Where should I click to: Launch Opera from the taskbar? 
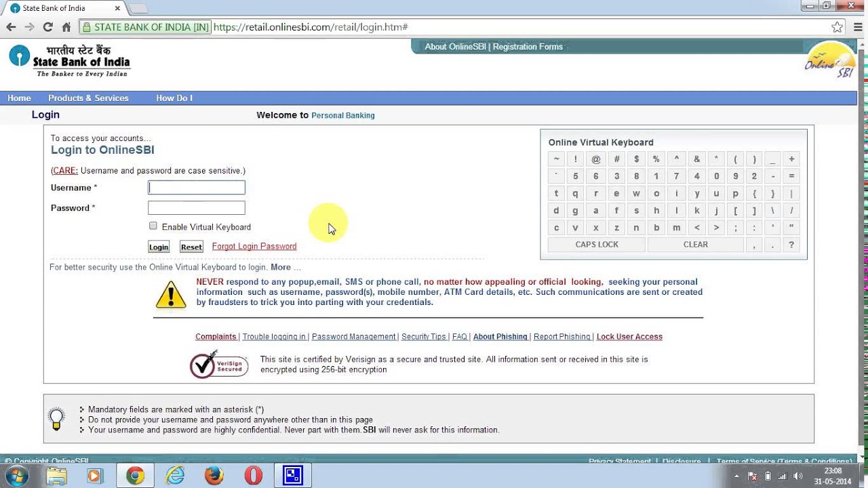pos(253,476)
